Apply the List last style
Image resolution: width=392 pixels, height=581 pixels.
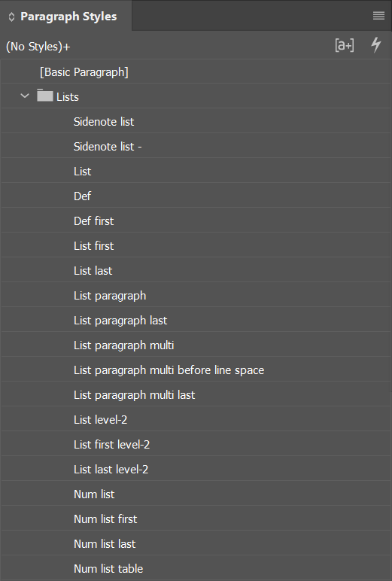click(196, 270)
